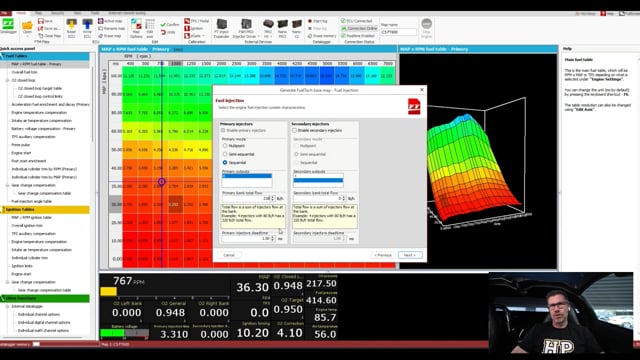Click the FT logo in dialog header

414,107
